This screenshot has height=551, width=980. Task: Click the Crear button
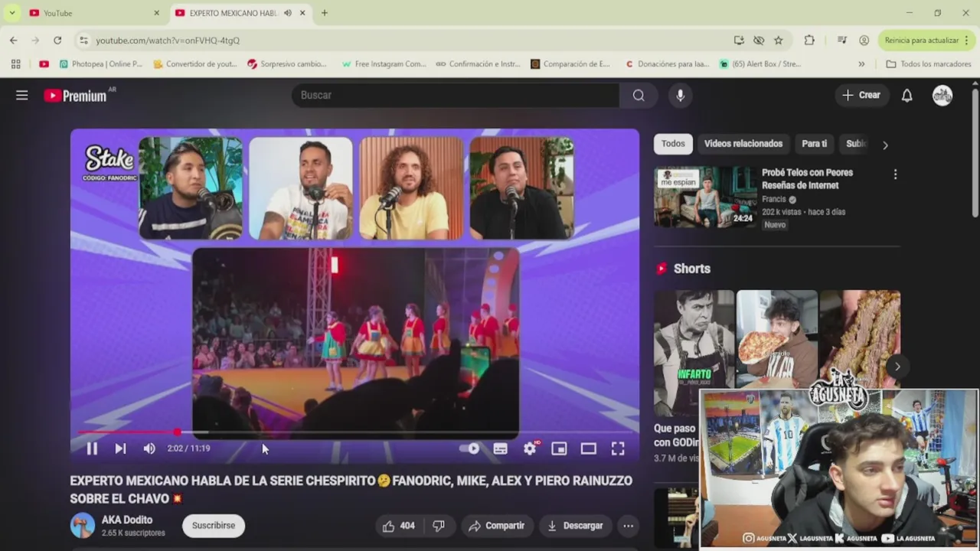861,95
